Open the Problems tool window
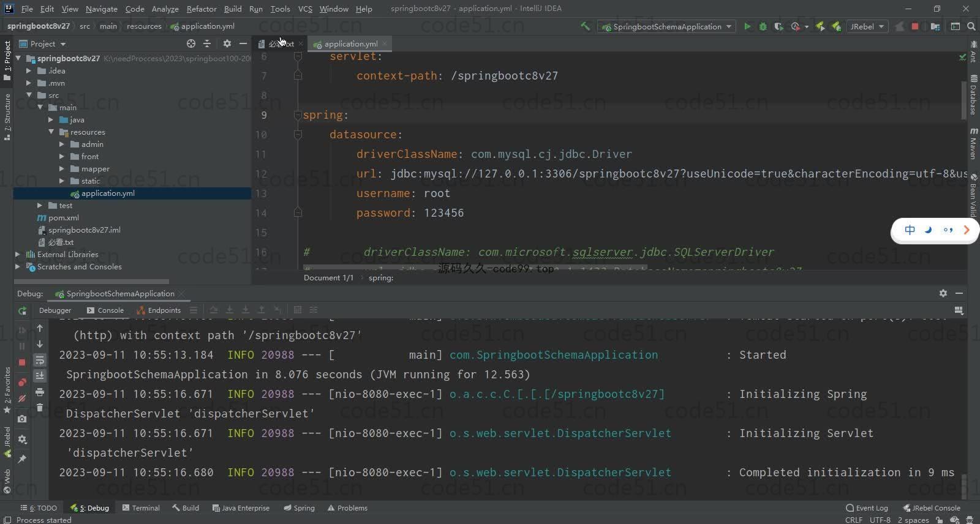The width and height of the screenshot is (980, 524). (x=347, y=508)
